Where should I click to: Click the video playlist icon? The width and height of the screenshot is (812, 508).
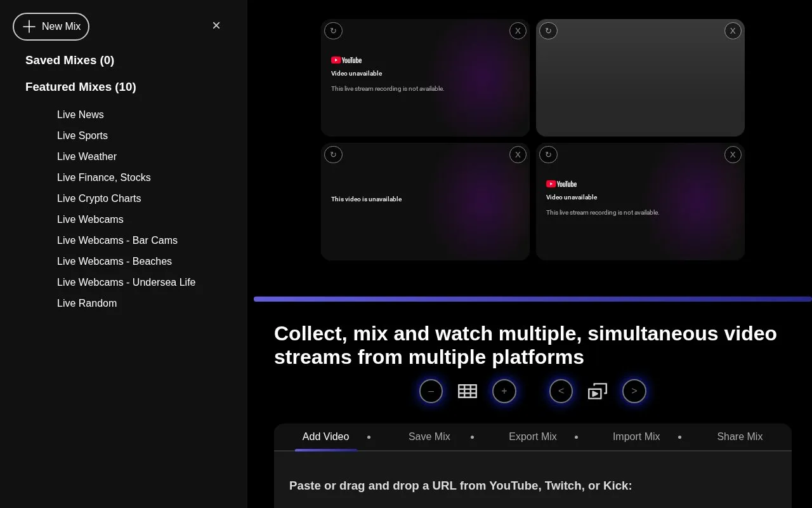click(598, 391)
